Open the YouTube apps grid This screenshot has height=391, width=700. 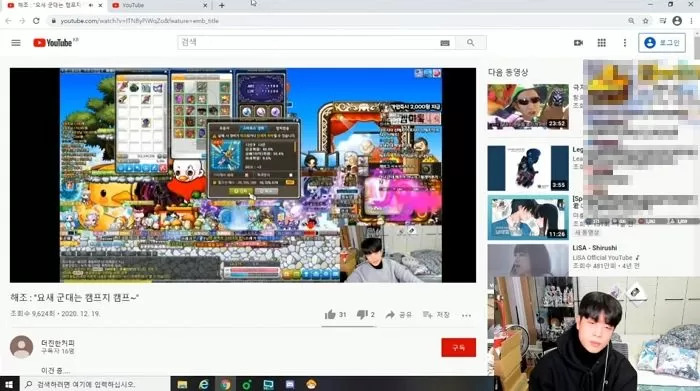[x=601, y=43]
